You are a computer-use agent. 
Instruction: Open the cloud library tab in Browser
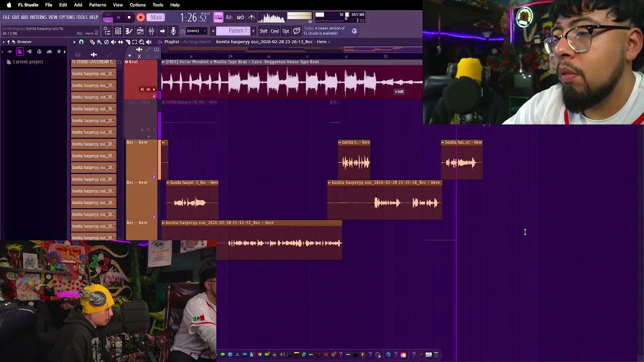coord(49,52)
